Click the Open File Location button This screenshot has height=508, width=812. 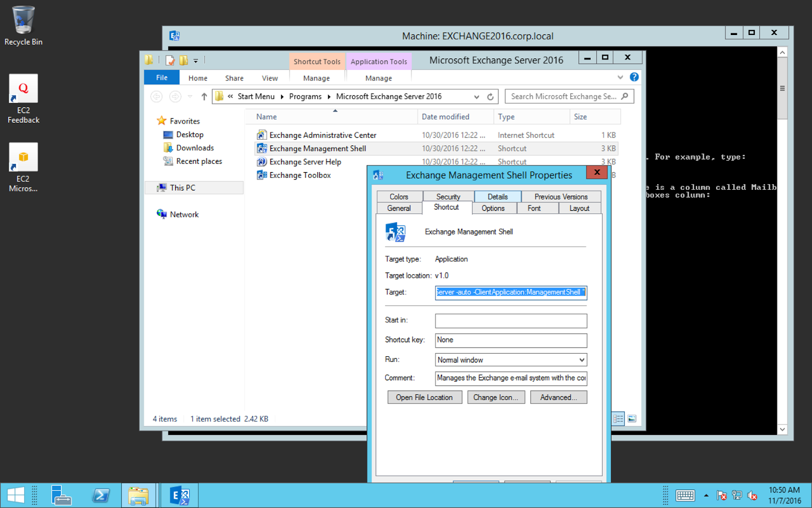[424, 397]
